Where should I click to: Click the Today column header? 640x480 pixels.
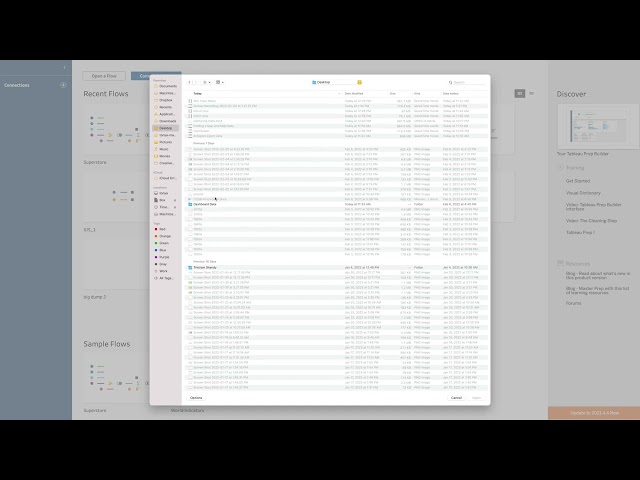point(198,93)
